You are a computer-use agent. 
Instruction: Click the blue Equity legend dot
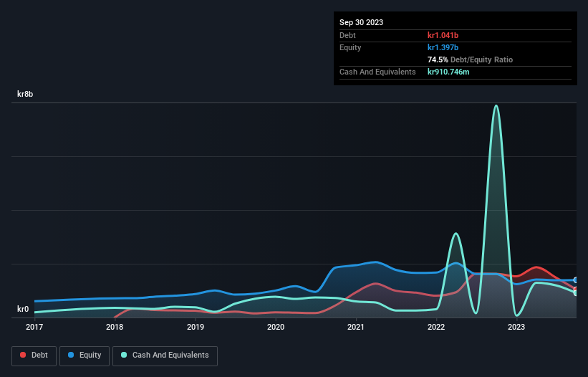click(x=71, y=355)
